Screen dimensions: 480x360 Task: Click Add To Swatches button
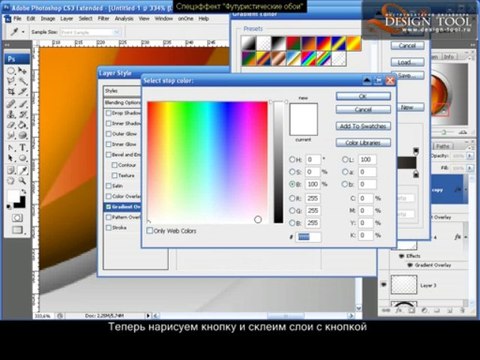tap(363, 126)
